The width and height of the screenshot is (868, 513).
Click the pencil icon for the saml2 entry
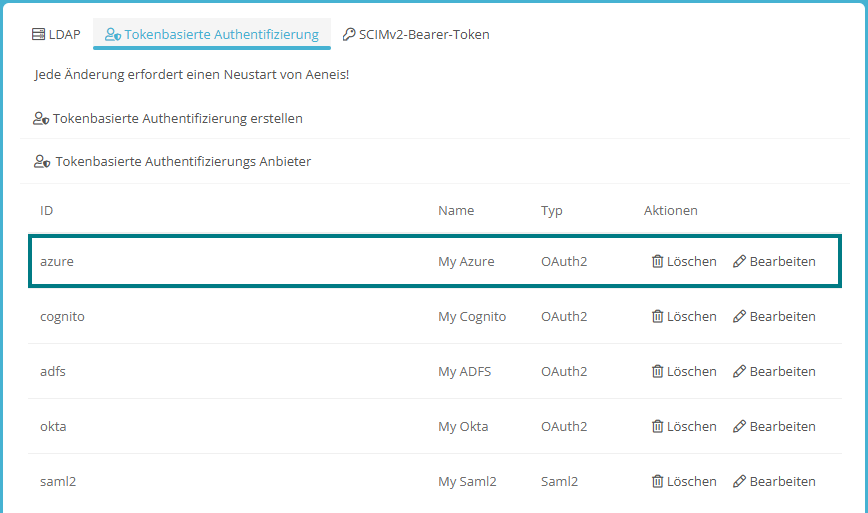tap(739, 482)
